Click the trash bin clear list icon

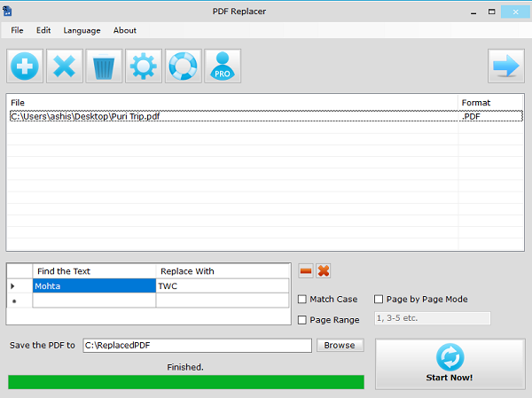[x=104, y=66]
